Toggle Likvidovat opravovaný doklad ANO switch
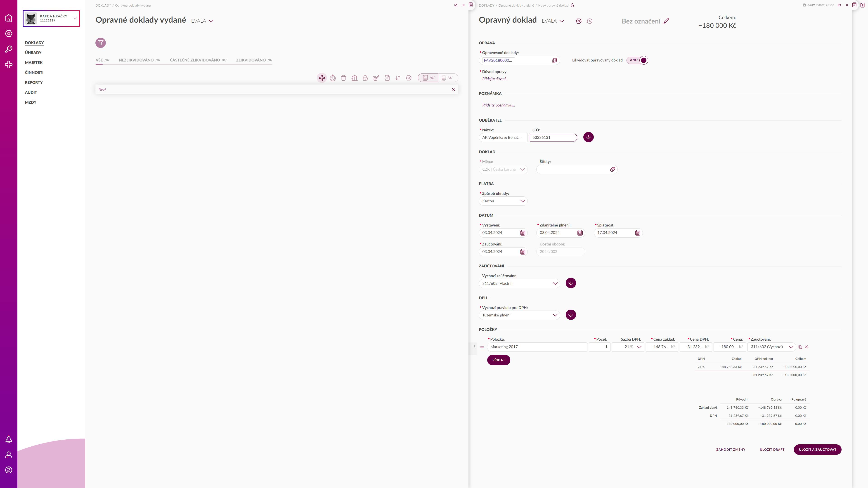This screenshot has height=488, width=868. (x=637, y=60)
